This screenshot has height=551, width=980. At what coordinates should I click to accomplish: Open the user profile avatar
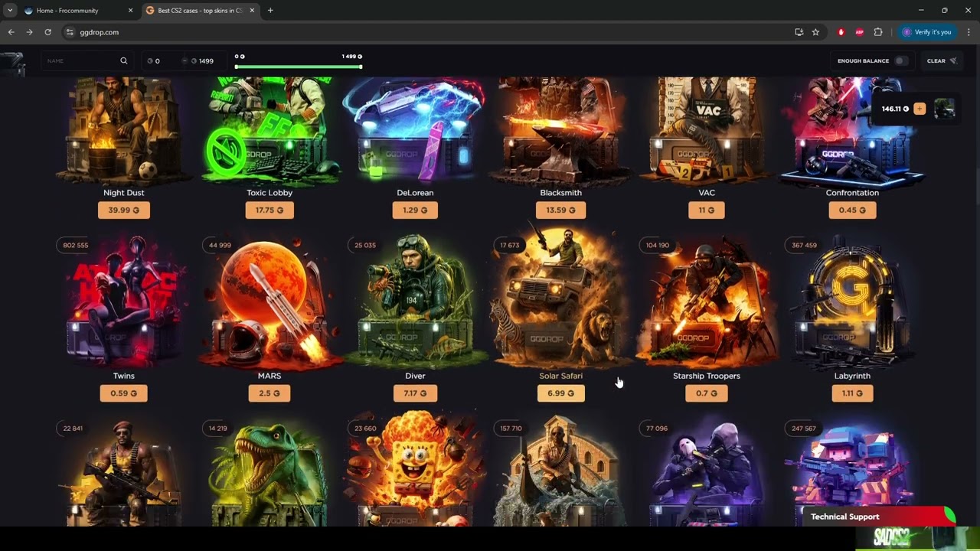[x=944, y=109]
